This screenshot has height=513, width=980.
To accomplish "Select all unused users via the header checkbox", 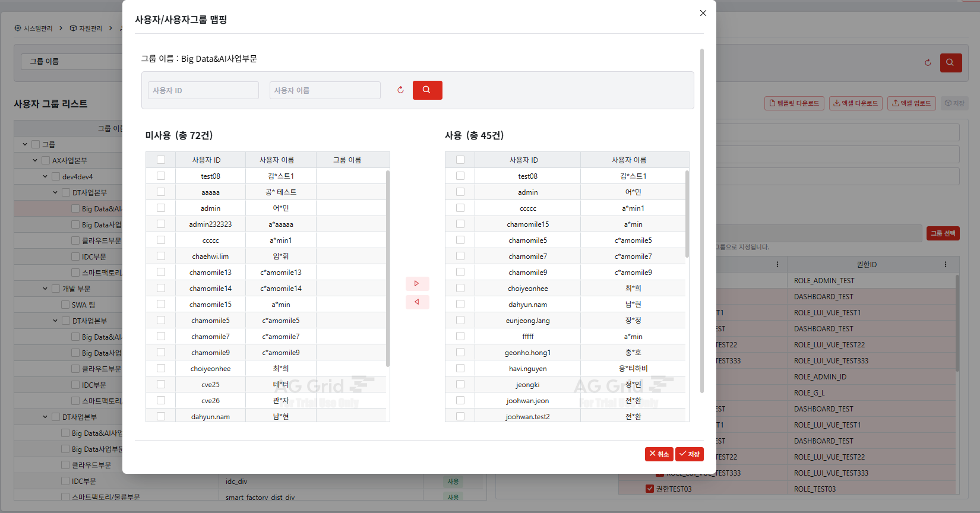I will (161, 160).
